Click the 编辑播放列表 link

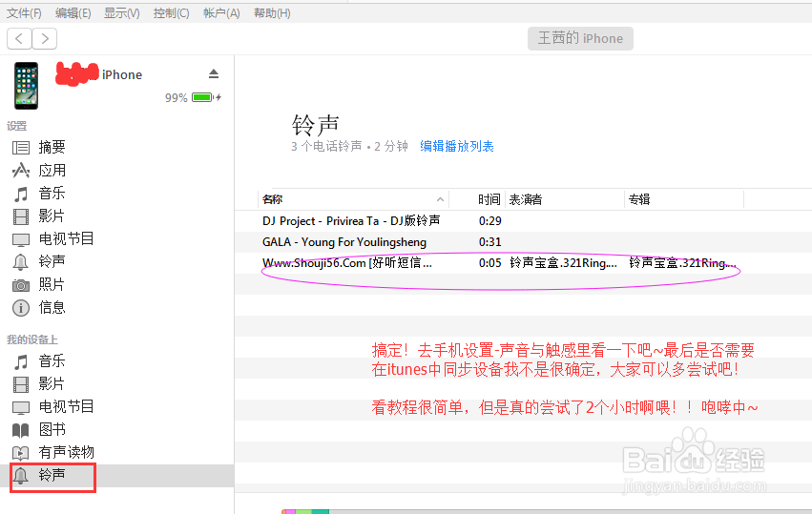click(x=457, y=147)
